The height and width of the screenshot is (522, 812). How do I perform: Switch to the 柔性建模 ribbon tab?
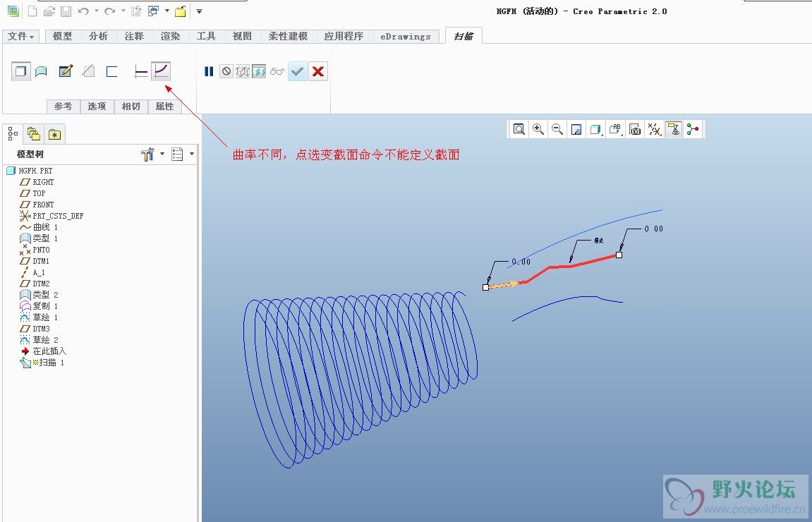(288, 36)
